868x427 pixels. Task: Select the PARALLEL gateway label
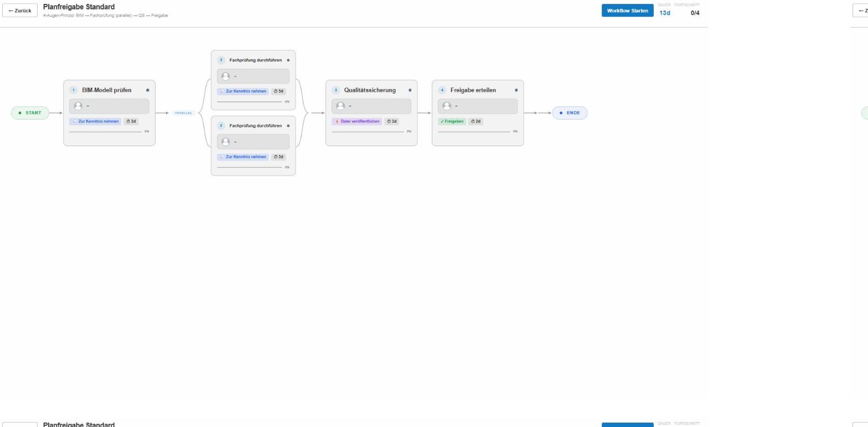(183, 113)
